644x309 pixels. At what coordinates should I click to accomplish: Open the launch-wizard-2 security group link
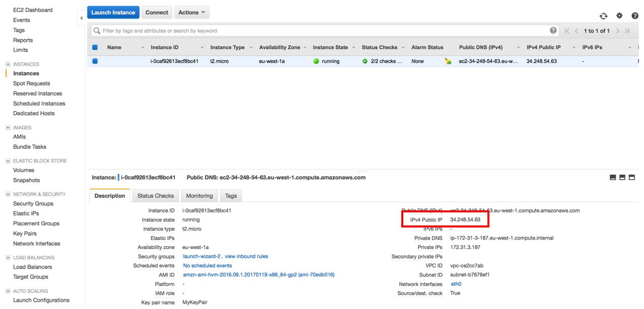click(x=201, y=256)
